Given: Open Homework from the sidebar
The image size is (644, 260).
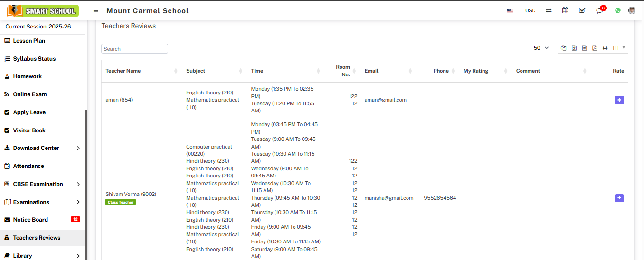Looking at the screenshot, I should click(28, 76).
